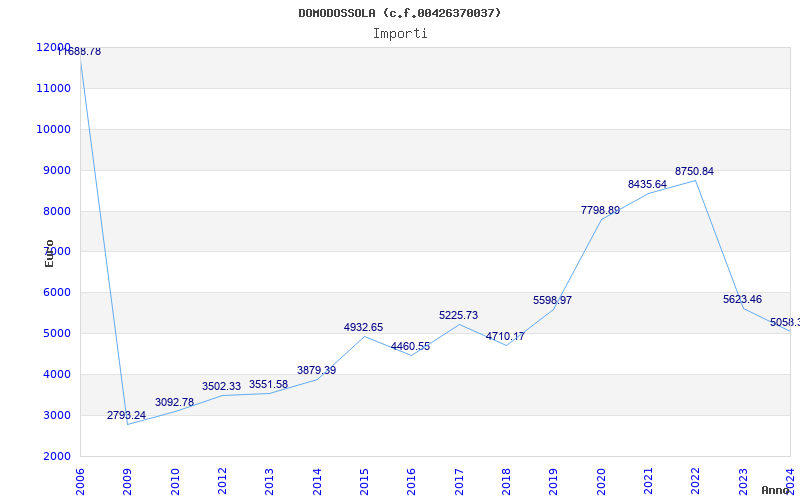Click the 2016 x-axis year label
Screen dimensions: 800x500
click(412, 482)
